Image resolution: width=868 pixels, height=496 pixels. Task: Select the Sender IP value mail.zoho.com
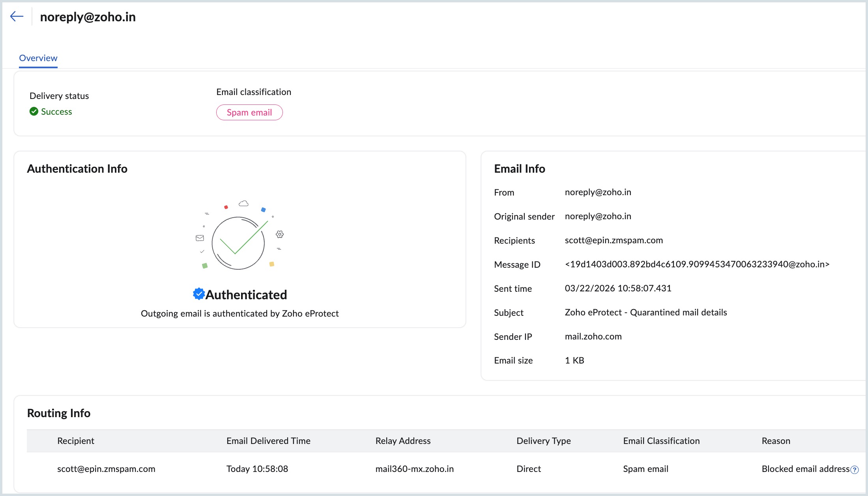point(593,336)
